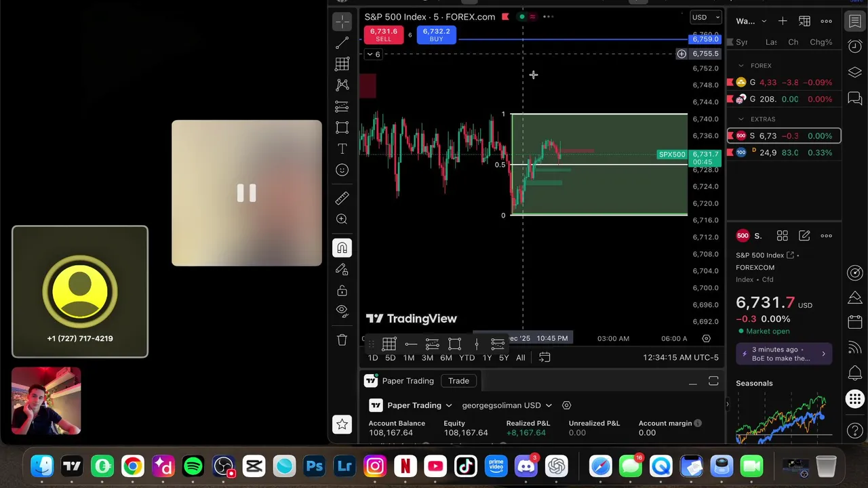This screenshot has height=488, width=868.
Task: Click the Trade button in Paper Trading
Action: [x=458, y=381]
